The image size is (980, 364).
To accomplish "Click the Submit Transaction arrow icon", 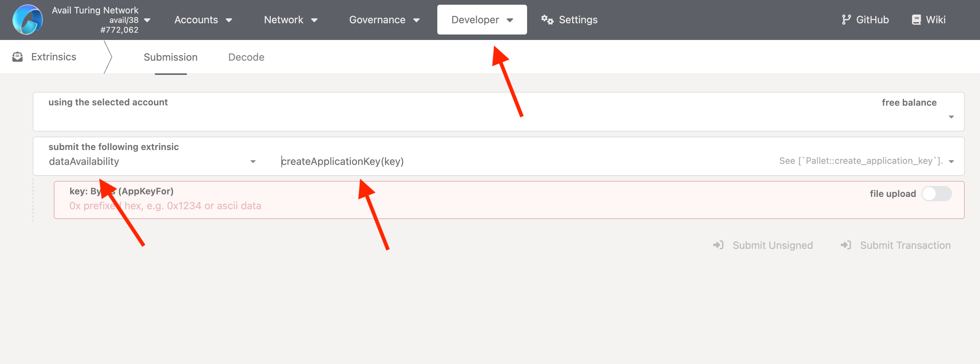I will click(x=846, y=245).
